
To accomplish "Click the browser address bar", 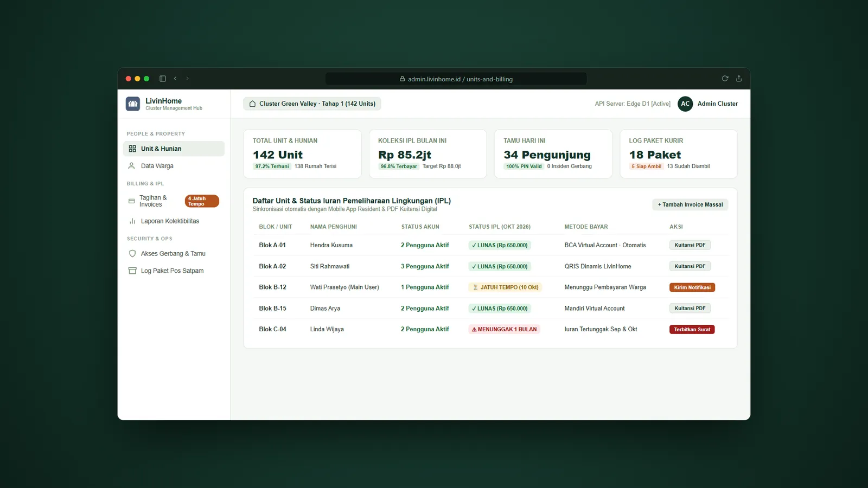I will click(x=456, y=79).
